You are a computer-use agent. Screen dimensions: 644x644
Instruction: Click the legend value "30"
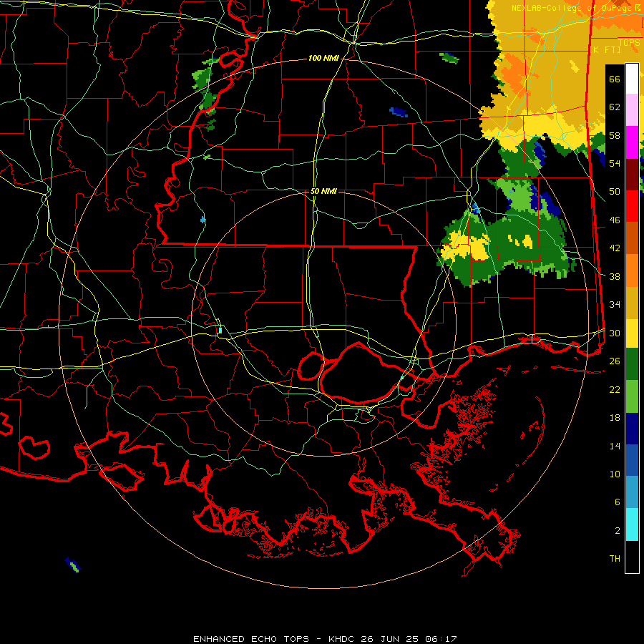615,333
